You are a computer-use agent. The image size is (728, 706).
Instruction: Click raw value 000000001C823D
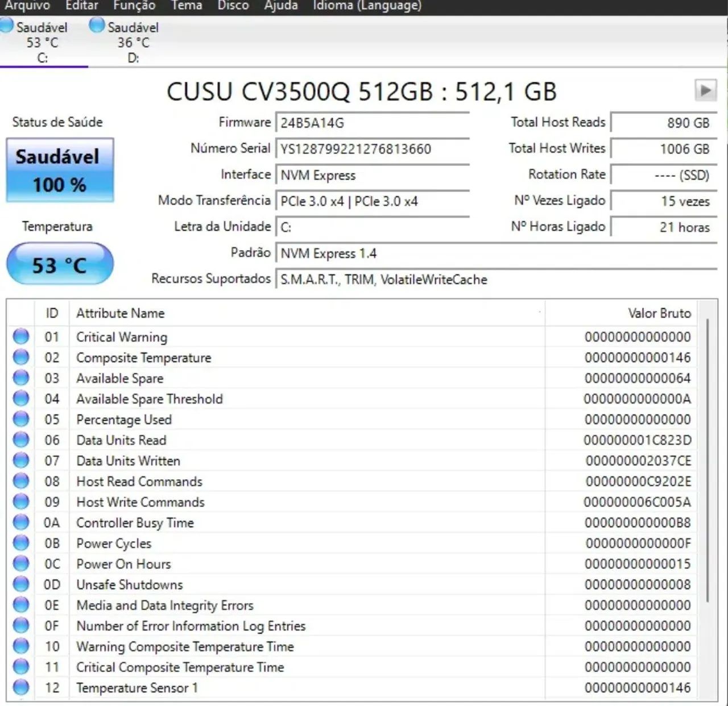pyautogui.click(x=637, y=440)
